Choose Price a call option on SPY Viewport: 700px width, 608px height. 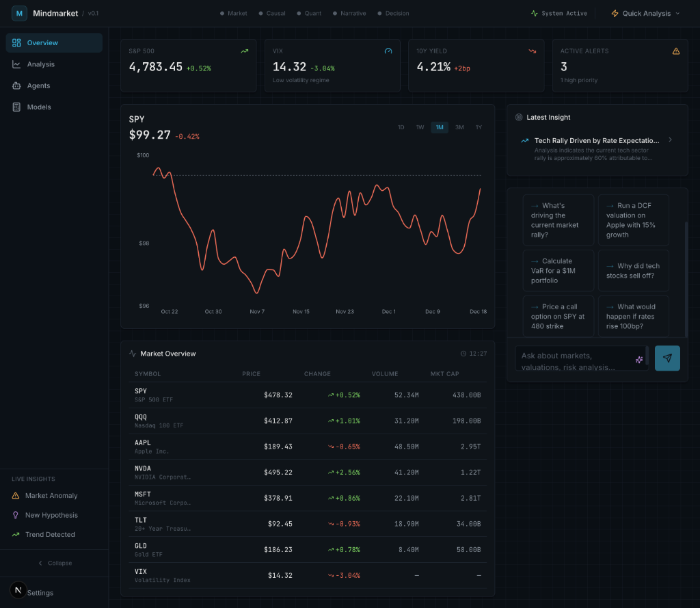click(558, 316)
